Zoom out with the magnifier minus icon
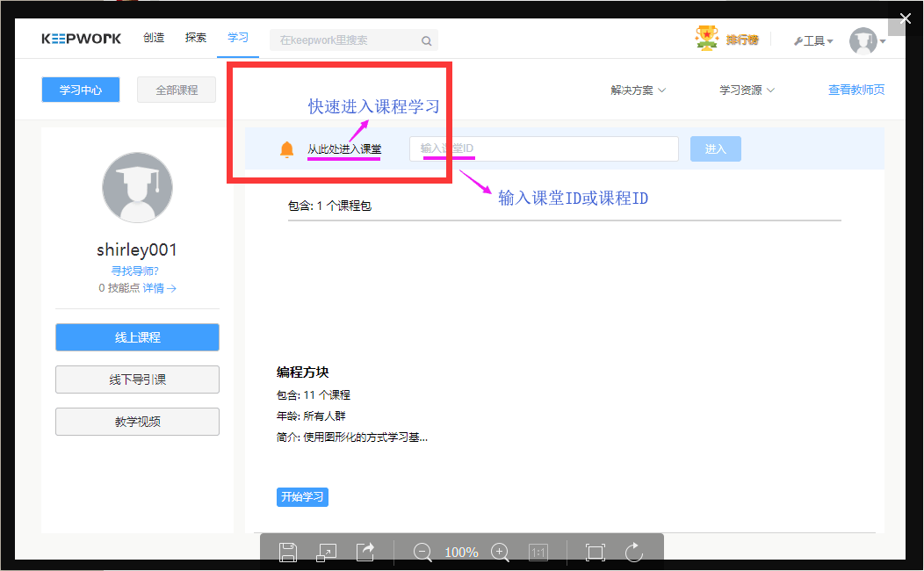The height and width of the screenshot is (571, 924). click(x=422, y=552)
